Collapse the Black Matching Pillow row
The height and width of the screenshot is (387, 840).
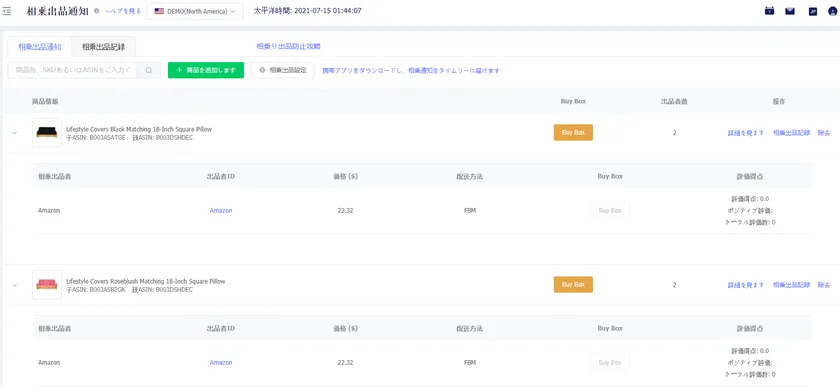pos(14,133)
